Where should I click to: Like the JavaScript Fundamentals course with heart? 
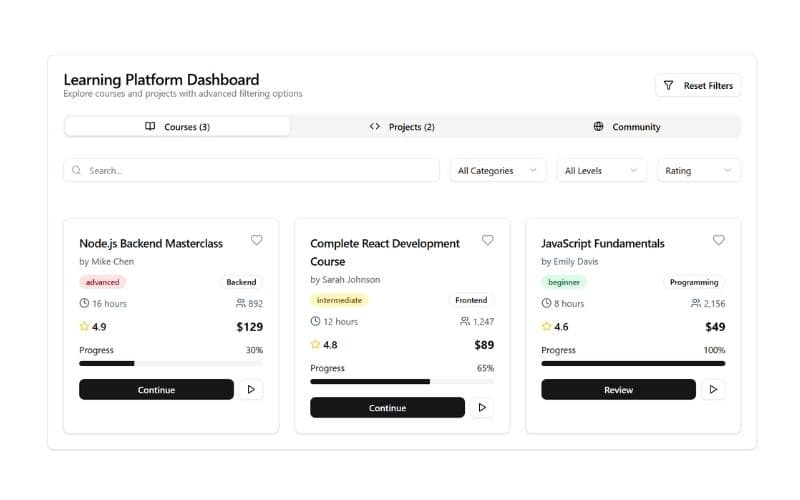[718, 240]
